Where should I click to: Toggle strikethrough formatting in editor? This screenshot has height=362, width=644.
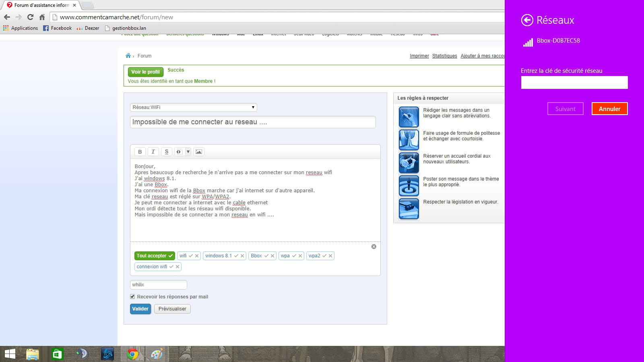click(166, 152)
